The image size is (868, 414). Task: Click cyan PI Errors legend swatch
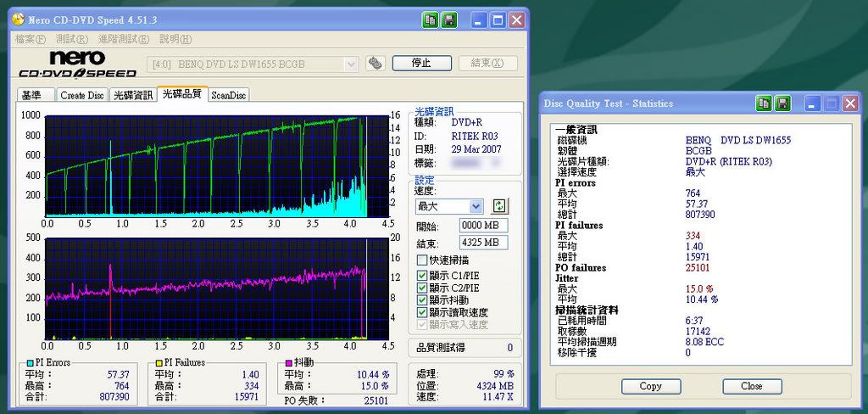point(30,362)
